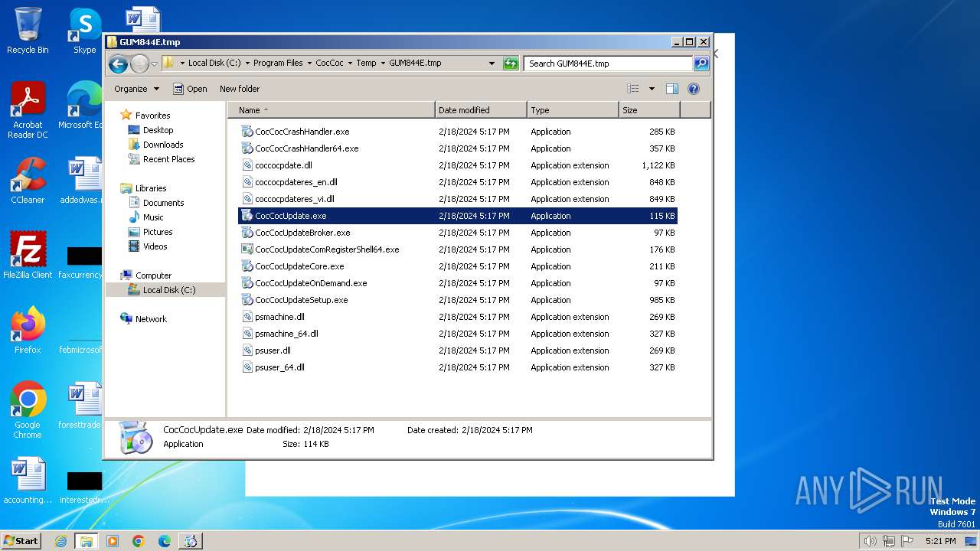Image resolution: width=980 pixels, height=551 pixels.
Task: Open Recycle Bin on desktop
Action: [28, 31]
